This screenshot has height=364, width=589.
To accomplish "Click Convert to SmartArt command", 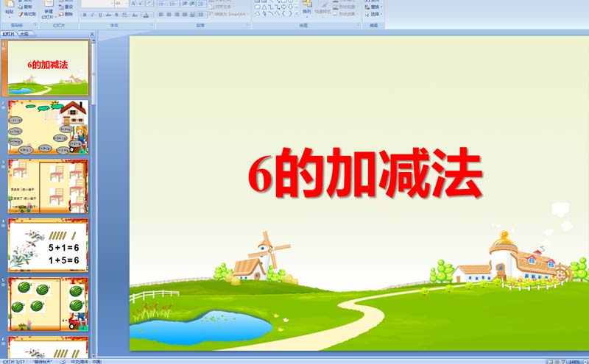I will 228,14.
